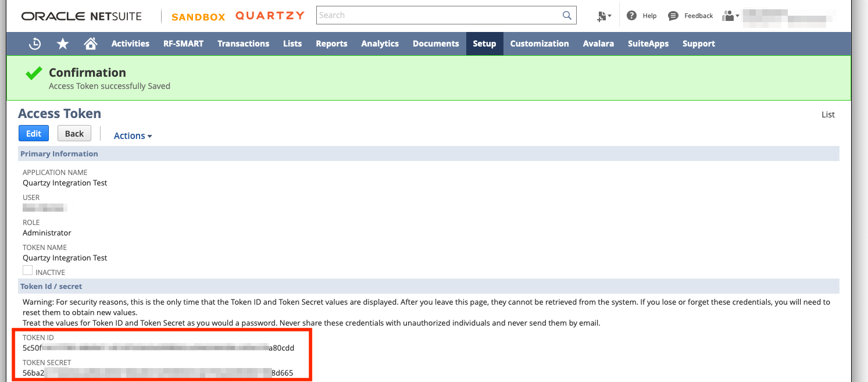The height and width of the screenshot is (382, 868).
Task: Click the Feedback text link
Action: click(698, 16)
